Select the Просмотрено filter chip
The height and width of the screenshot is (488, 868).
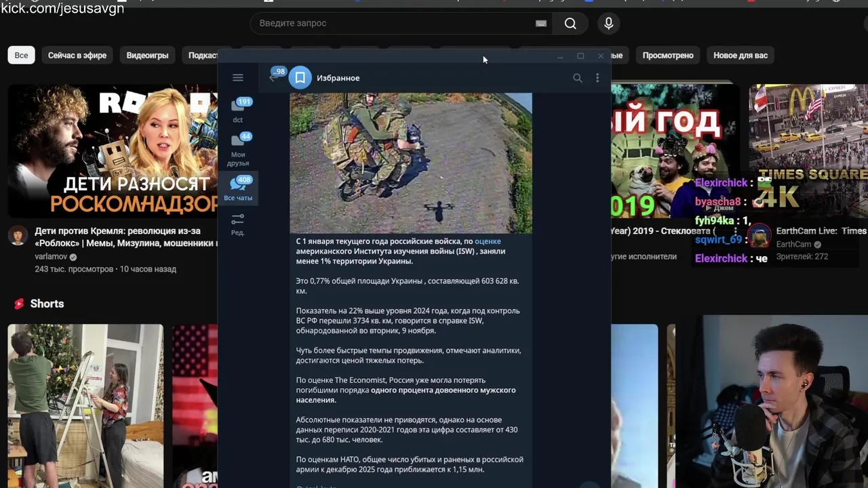668,56
